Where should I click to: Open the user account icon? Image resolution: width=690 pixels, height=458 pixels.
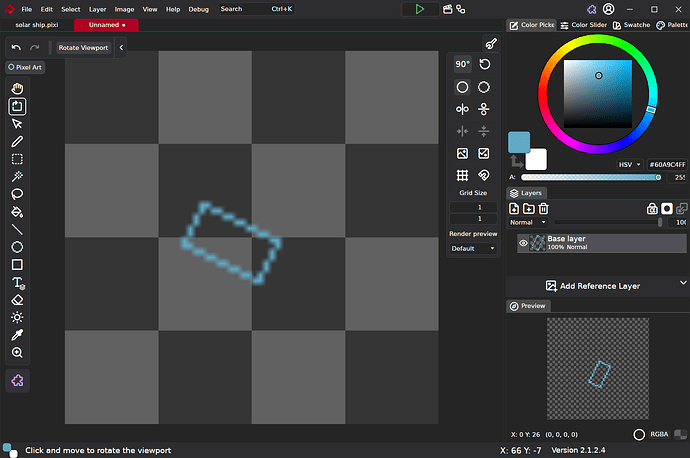(x=609, y=9)
